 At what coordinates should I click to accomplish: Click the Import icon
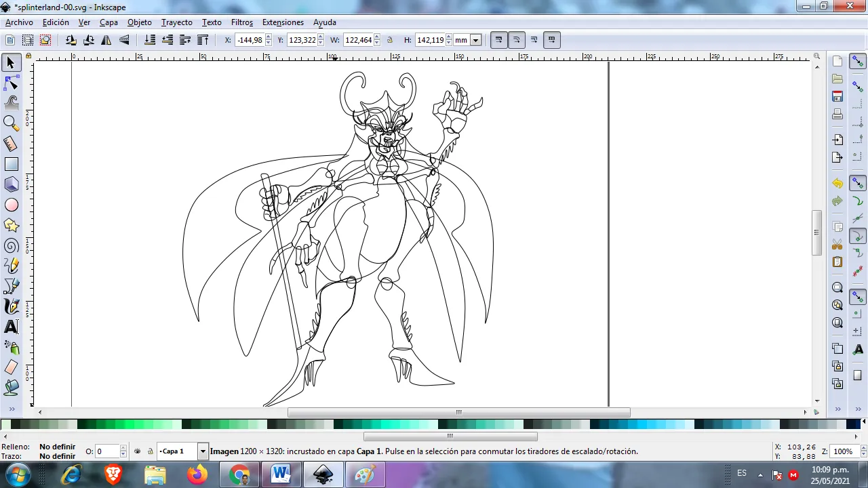(837, 140)
